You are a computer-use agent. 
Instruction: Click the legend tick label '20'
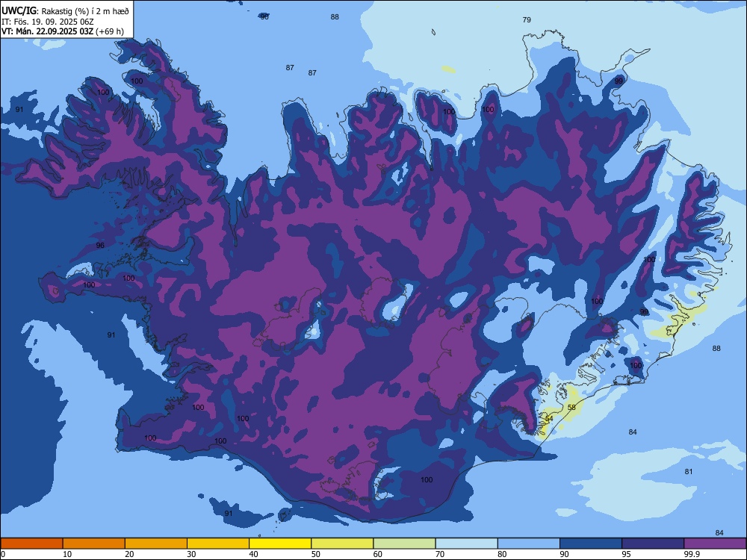tap(129, 554)
